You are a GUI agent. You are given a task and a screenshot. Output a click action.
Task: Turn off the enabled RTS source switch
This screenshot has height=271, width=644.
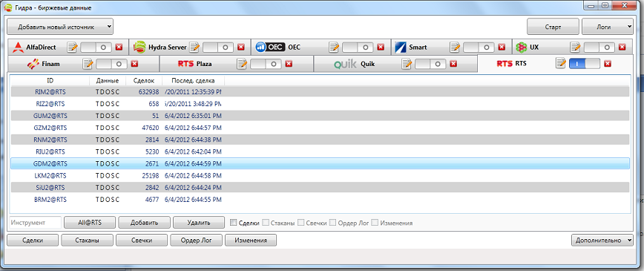[585, 64]
